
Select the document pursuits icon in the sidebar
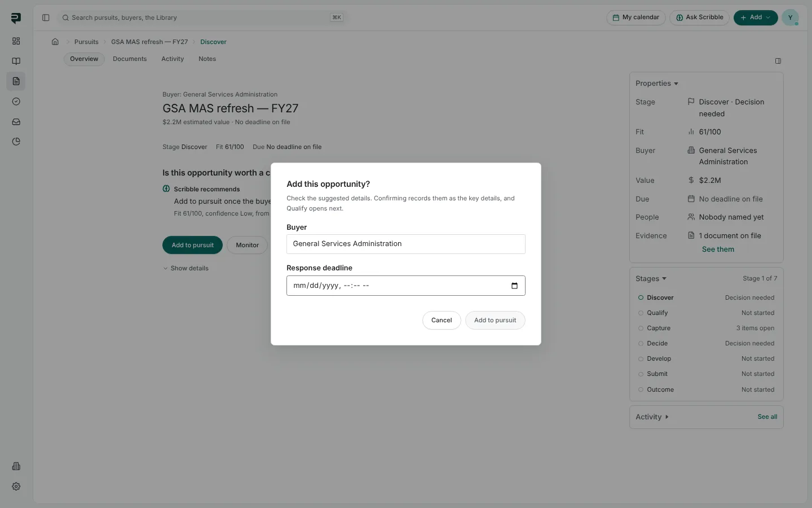[x=16, y=81]
